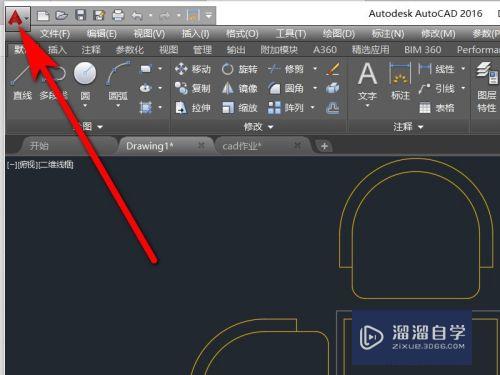Switch to the 参数化 ribbon tab

coord(130,50)
